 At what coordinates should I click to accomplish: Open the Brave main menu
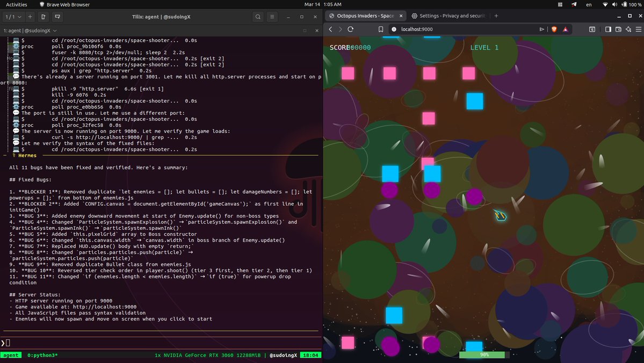638,29
